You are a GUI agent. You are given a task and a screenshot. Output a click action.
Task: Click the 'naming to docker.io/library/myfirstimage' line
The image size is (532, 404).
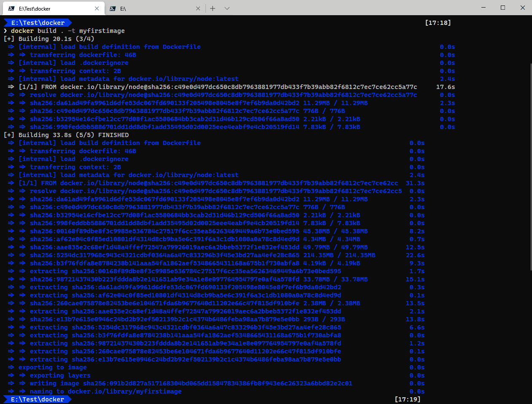point(105,391)
